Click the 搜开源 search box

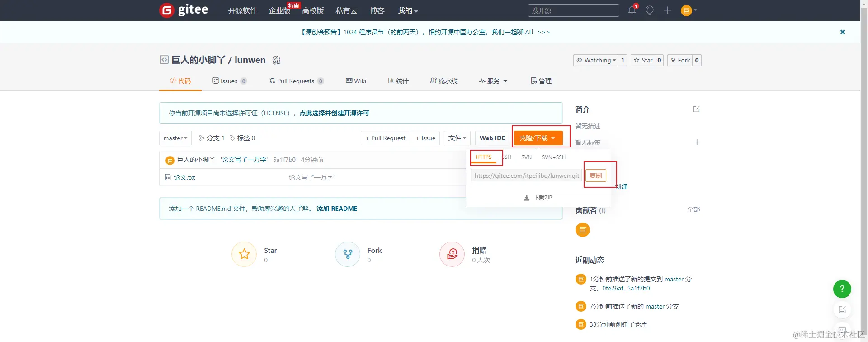point(573,10)
